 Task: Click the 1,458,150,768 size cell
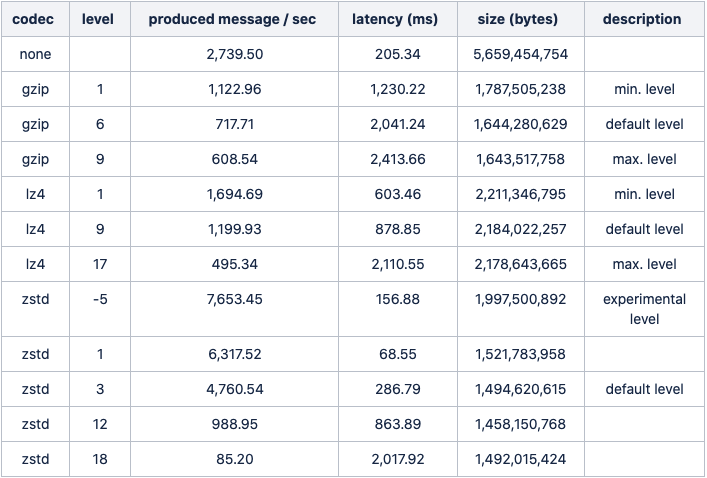coord(520,424)
